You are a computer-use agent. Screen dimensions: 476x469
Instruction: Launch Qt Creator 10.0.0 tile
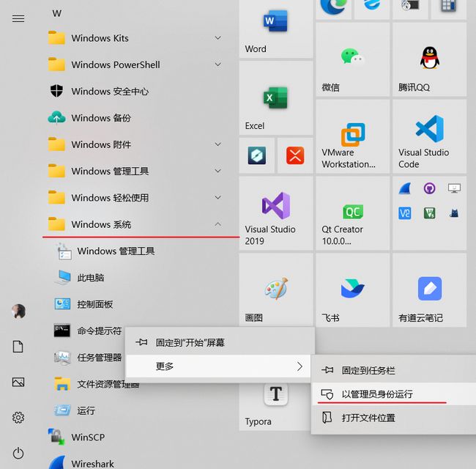click(352, 213)
